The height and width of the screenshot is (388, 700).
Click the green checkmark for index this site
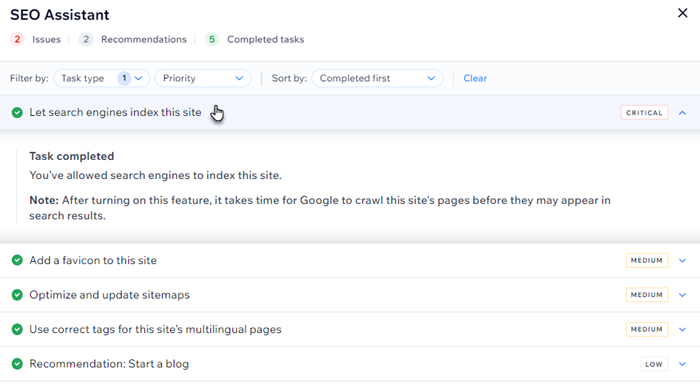(x=17, y=113)
